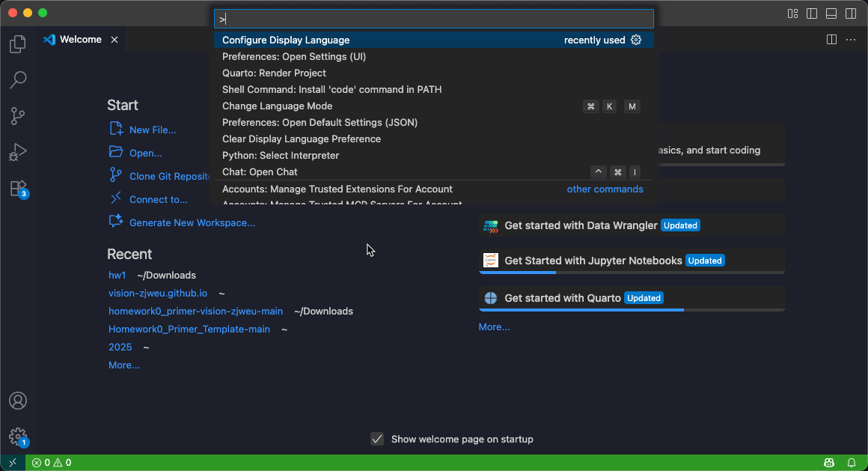The image size is (868, 471).
Task: Click inside the command palette input field
Action: (x=434, y=17)
